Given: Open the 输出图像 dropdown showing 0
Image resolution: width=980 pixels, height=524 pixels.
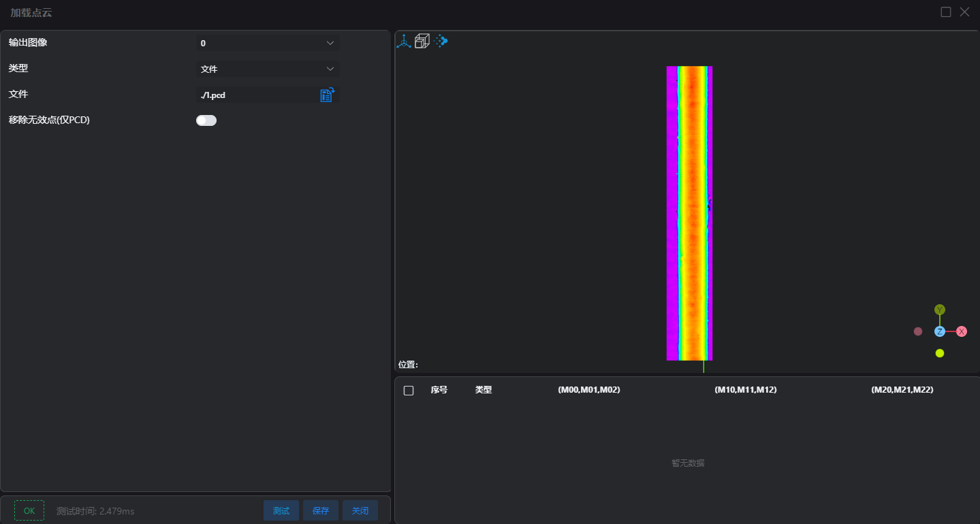Looking at the screenshot, I should point(267,43).
